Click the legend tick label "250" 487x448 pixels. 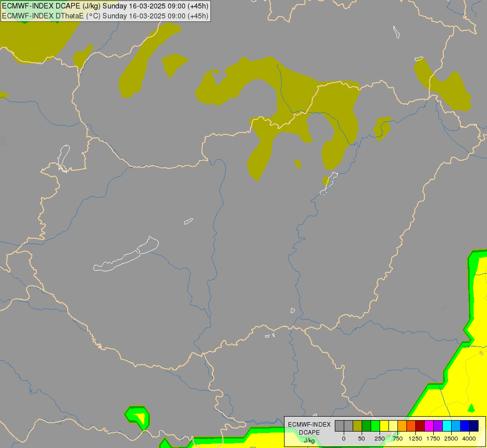click(380, 439)
